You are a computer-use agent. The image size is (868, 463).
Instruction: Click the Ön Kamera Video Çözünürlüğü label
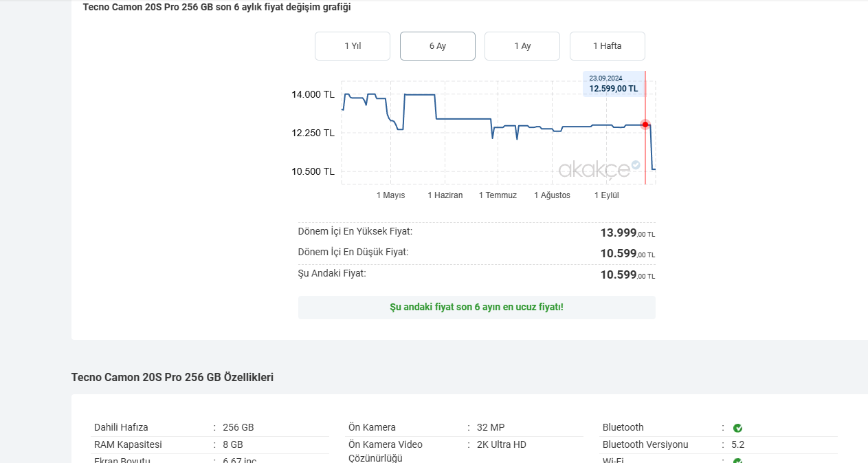[x=386, y=451]
